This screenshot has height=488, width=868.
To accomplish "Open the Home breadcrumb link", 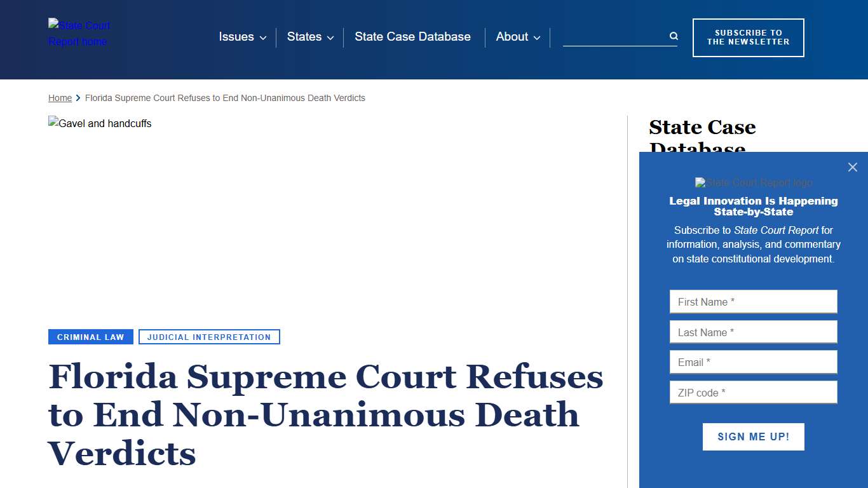I will [60, 98].
